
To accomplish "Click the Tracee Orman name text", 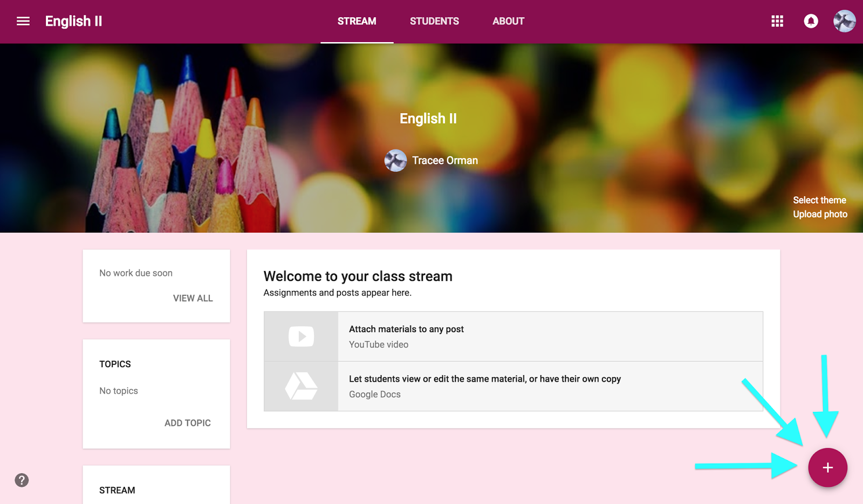I will click(445, 160).
